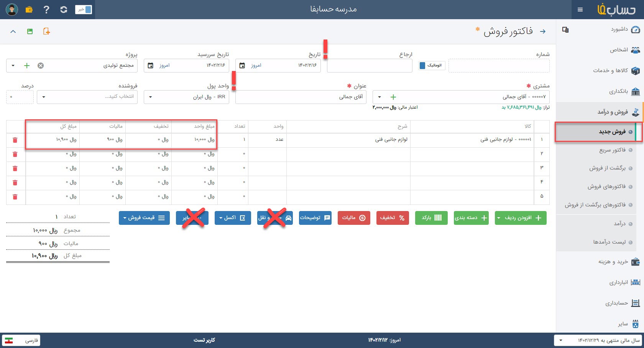The height and width of the screenshot is (348, 644).
Task: Clear the selected project with X icon
Action: click(41, 66)
